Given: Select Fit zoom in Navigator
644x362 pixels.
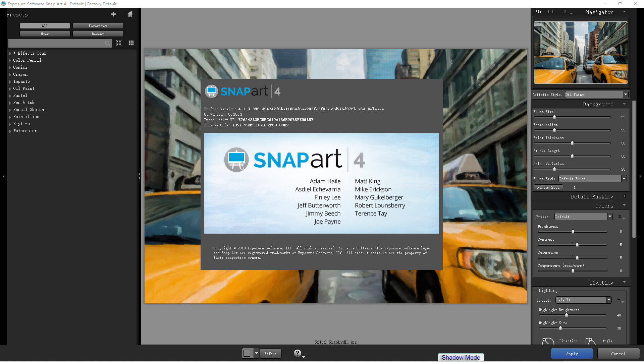Looking at the screenshot, I should point(538,12).
